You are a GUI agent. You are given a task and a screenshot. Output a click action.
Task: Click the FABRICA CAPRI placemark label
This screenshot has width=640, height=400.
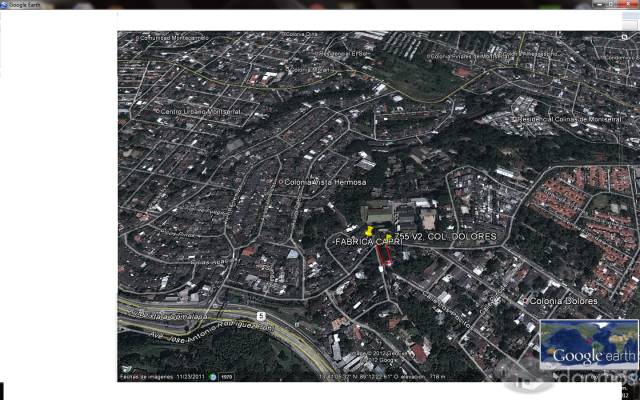(x=369, y=242)
